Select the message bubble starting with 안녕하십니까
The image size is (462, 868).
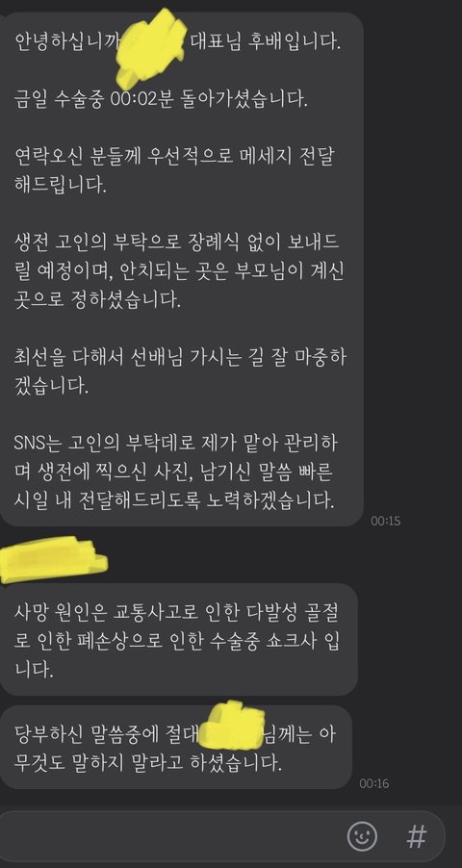[x=182, y=269]
